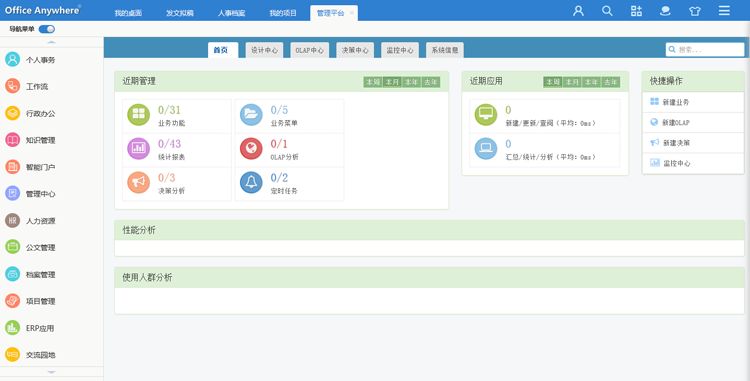
Task: Select 去年 filter in 近期管理 panel
Action: point(430,82)
